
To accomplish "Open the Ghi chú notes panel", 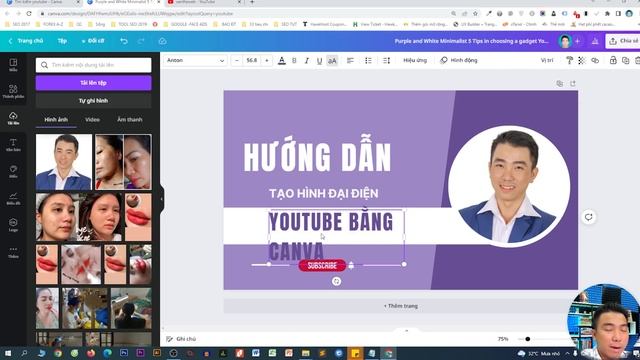I will coord(181,339).
